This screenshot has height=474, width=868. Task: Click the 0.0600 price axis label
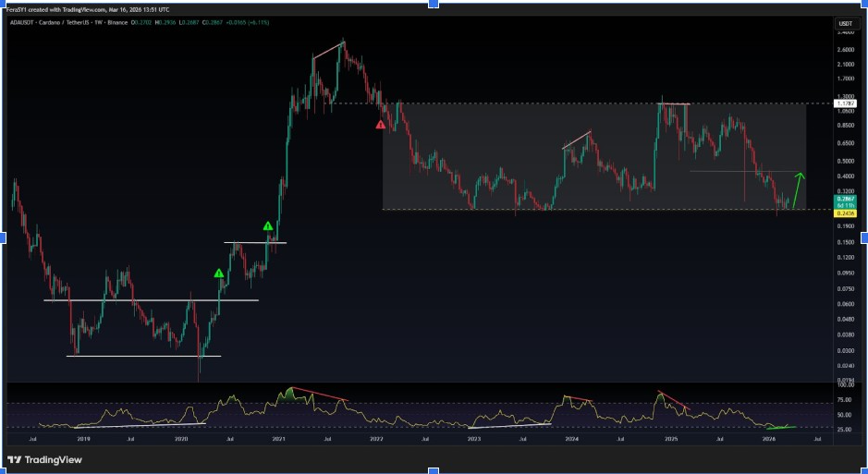tap(847, 304)
